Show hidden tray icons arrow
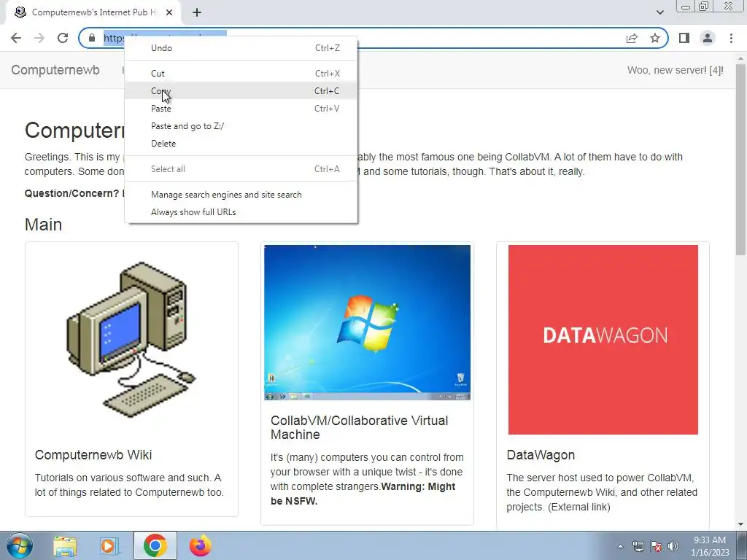747x560 pixels. tap(620, 546)
